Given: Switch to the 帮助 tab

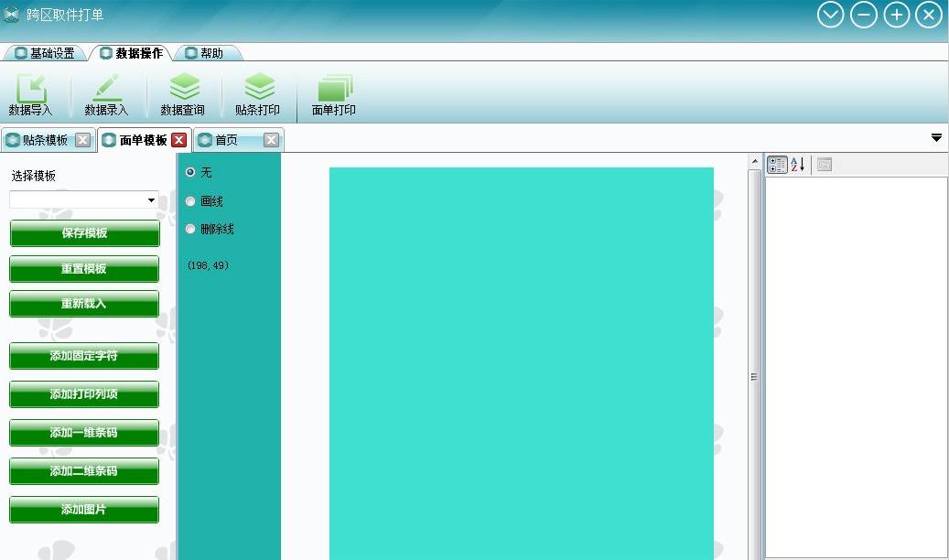Looking at the screenshot, I should pyautogui.click(x=205, y=53).
